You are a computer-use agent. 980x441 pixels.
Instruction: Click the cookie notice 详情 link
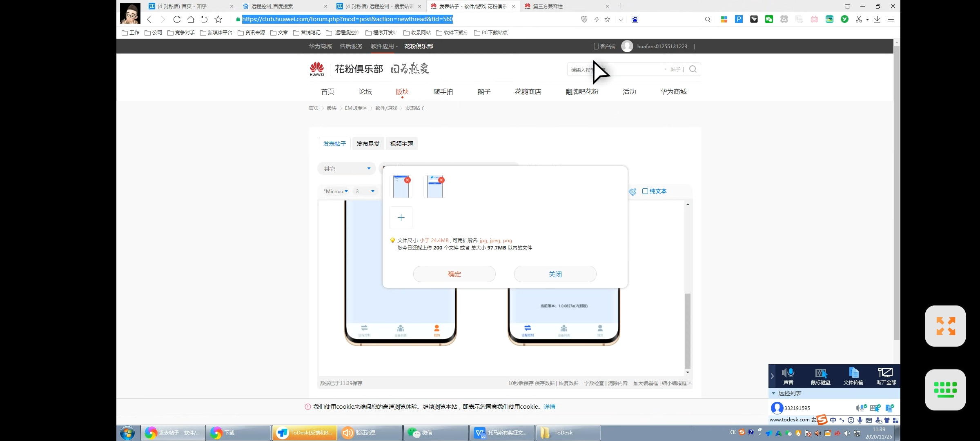(550, 407)
